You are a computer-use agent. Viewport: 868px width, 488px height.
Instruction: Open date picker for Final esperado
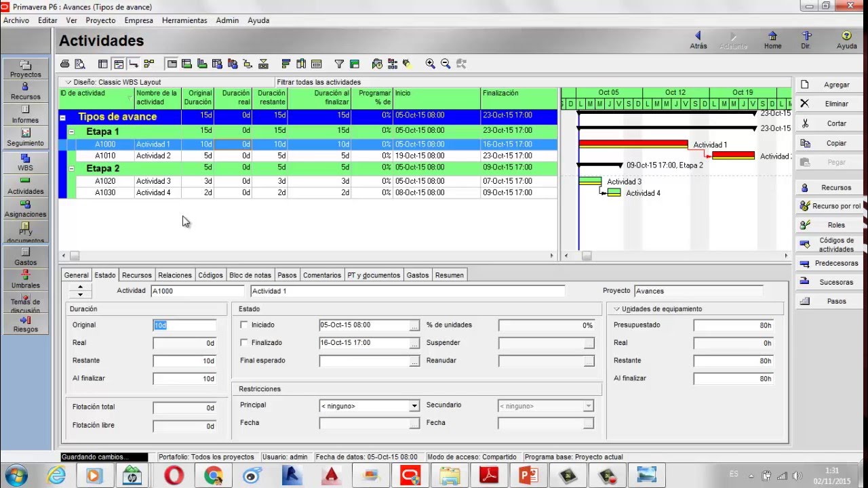coord(414,361)
